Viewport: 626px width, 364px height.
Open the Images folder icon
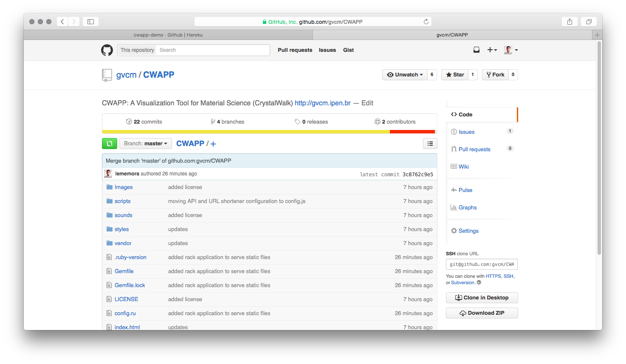click(x=109, y=187)
